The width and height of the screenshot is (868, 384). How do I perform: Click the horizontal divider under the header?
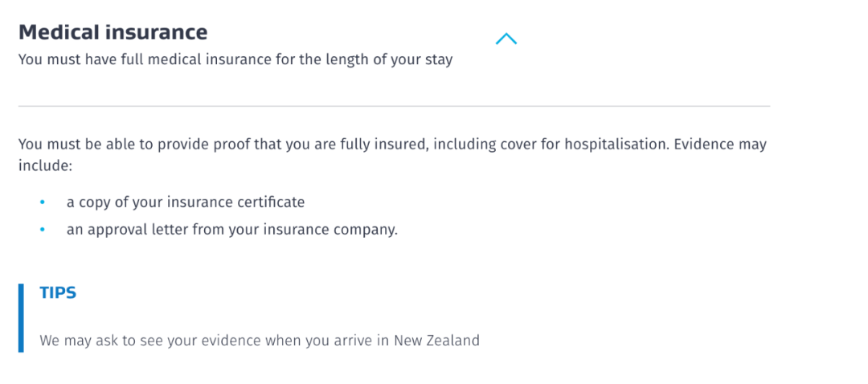click(x=394, y=106)
